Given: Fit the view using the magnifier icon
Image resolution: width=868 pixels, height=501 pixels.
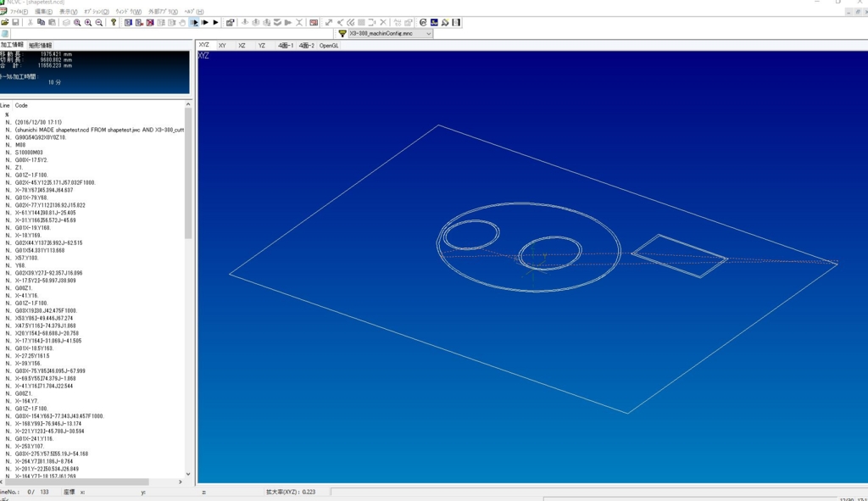Looking at the screenshot, I should tap(77, 22).
